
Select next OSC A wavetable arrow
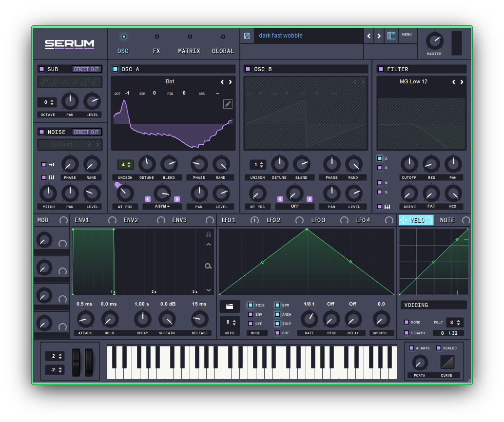click(x=230, y=82)
